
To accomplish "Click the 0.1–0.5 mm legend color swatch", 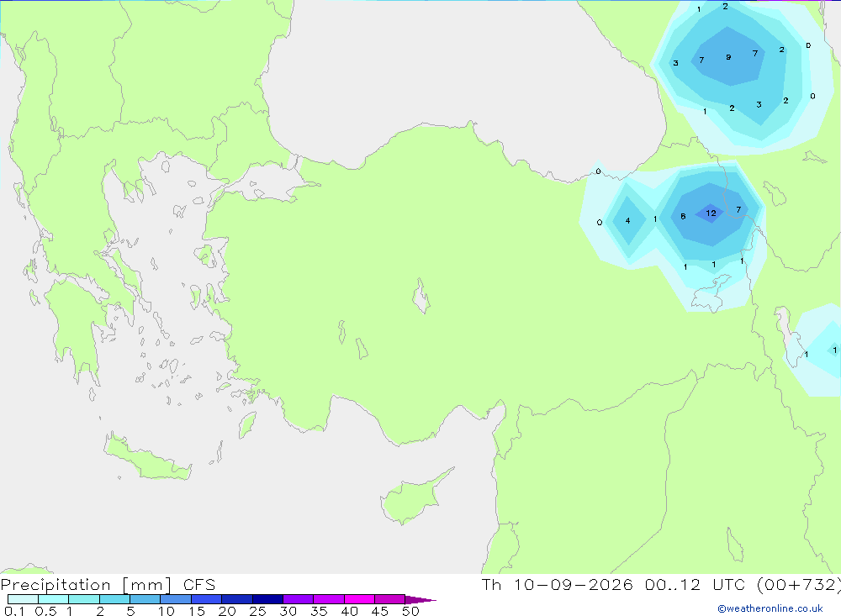I will pos(23,599).
